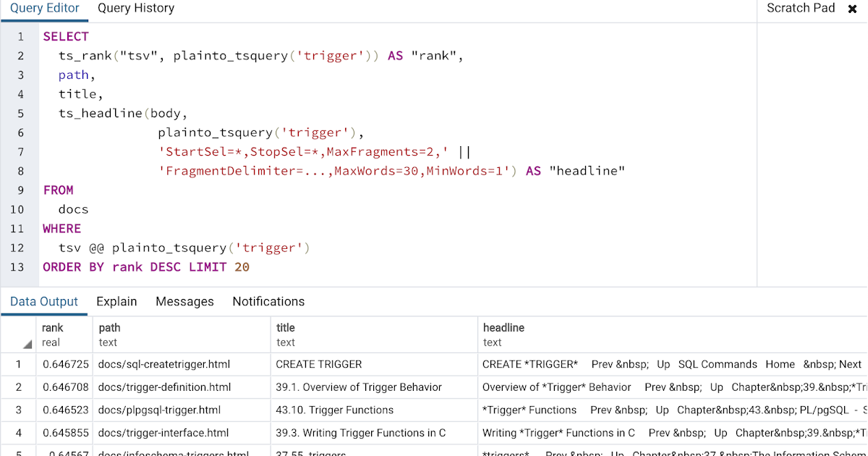868x456 pixels.
Task: Click the select-all corner of the results grid
Action: coord(18,334)
